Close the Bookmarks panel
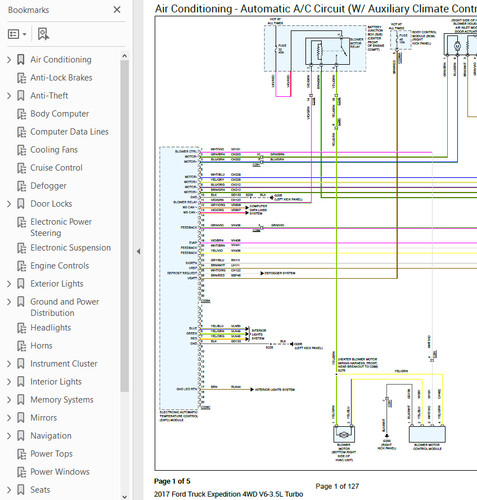477x500 pixels. pos(117,10)
